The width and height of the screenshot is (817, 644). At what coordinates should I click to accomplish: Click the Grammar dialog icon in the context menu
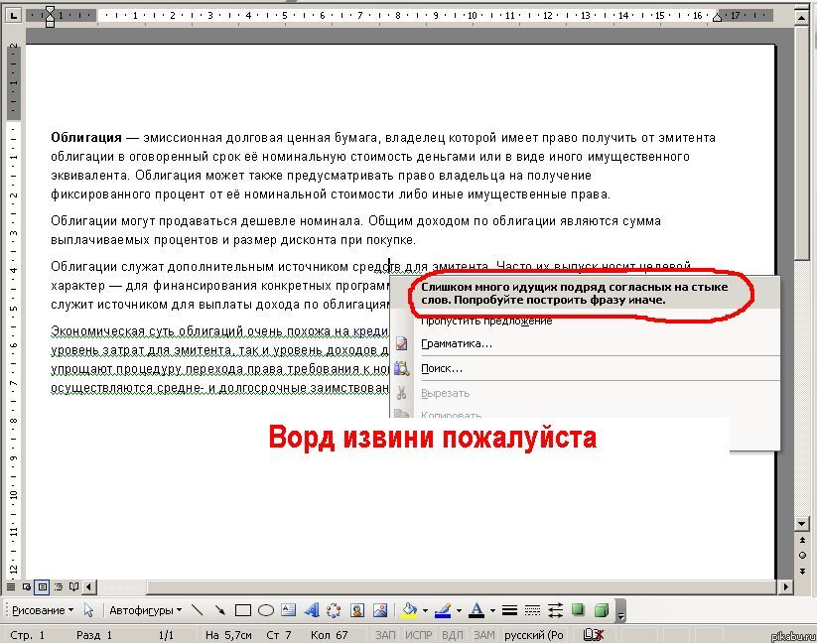pyautogui.click(x=401, y=344)
